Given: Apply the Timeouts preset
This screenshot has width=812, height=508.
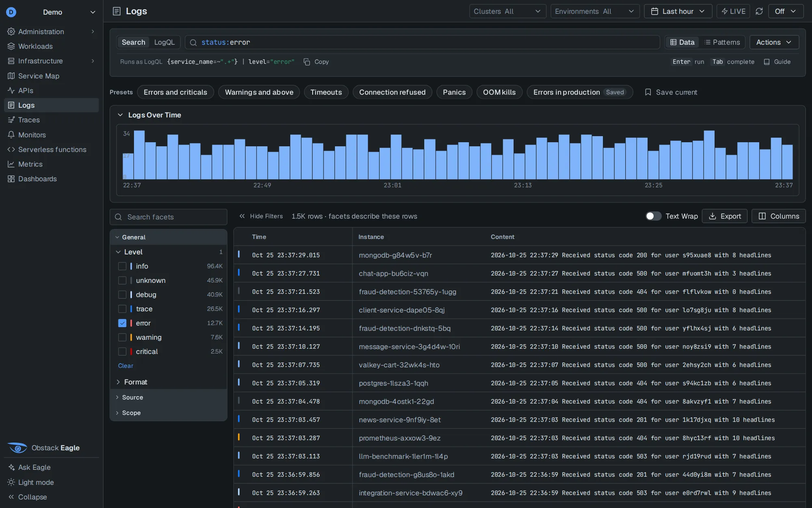Looking at the screenshot, I should pos(326,92).
